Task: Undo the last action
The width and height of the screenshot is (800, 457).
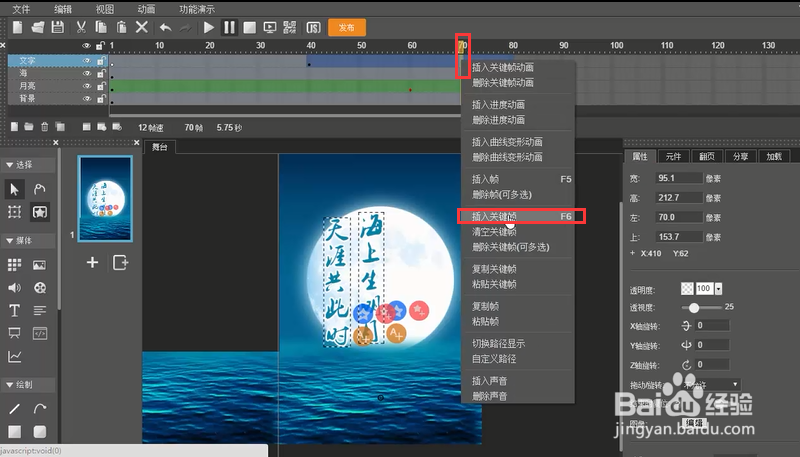Action: [165, 27]
